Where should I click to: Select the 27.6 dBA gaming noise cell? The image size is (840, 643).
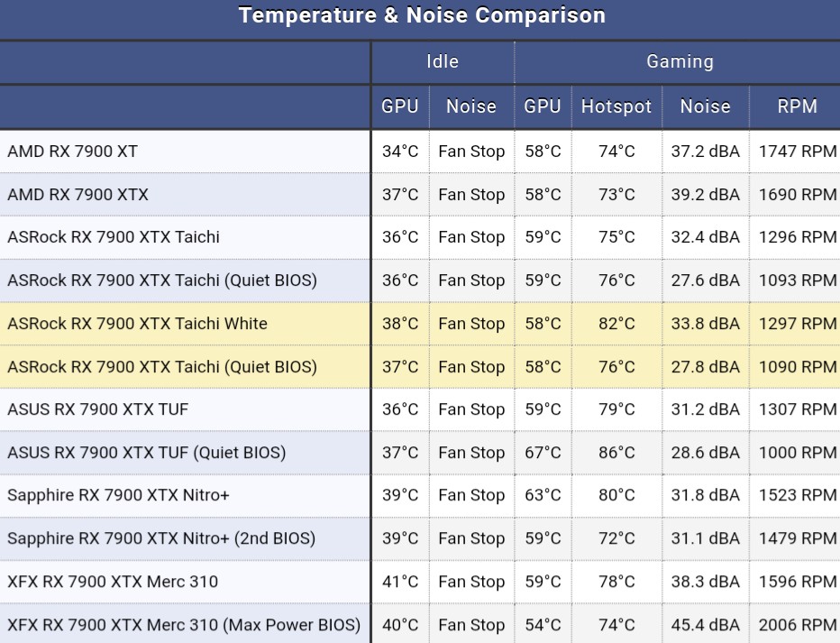click(x=705, y=280)
